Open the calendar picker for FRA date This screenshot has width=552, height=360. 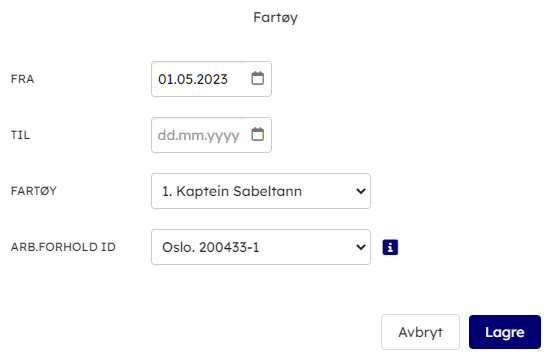257,78
